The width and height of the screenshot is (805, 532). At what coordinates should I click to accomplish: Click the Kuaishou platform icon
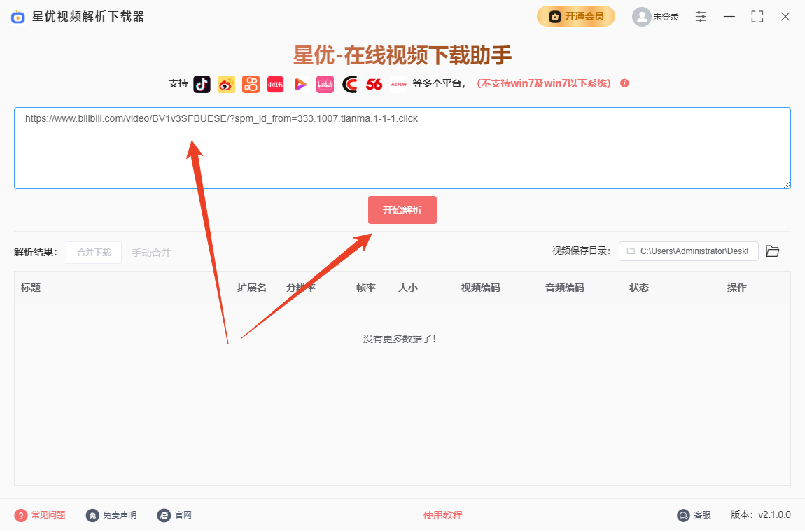(x=251, y=84)
